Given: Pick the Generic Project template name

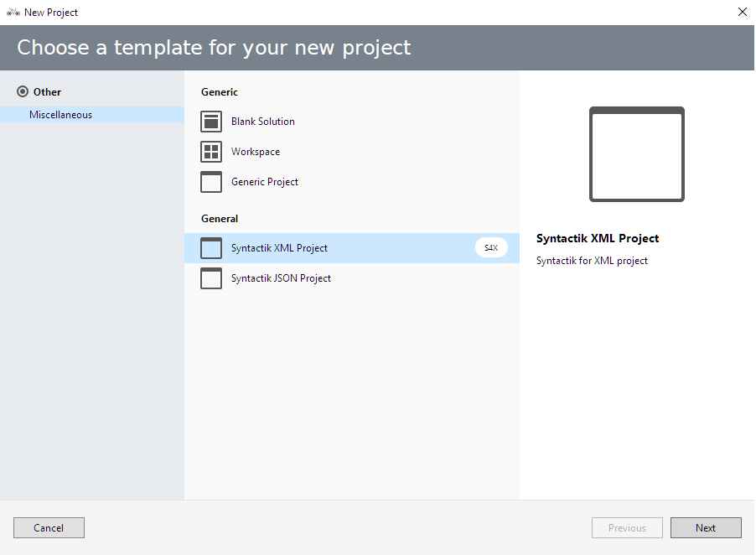Looking at the screenshot, I should tap(265, 182).
